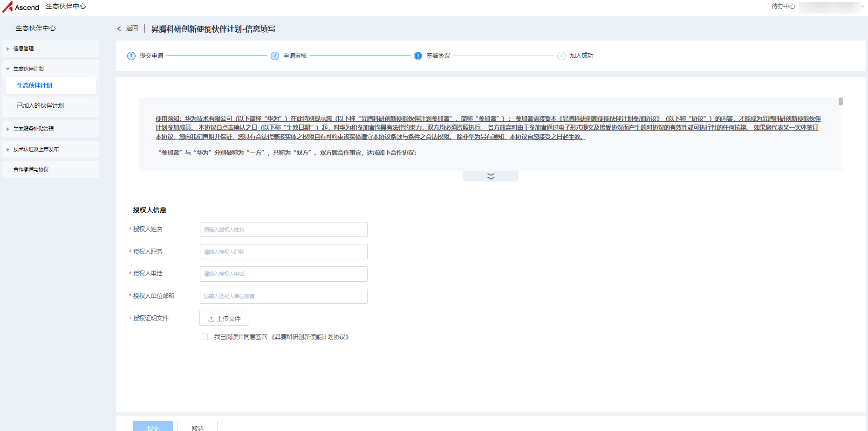
Task: Open the user account dropdown arrow
Action: point(862,7)
